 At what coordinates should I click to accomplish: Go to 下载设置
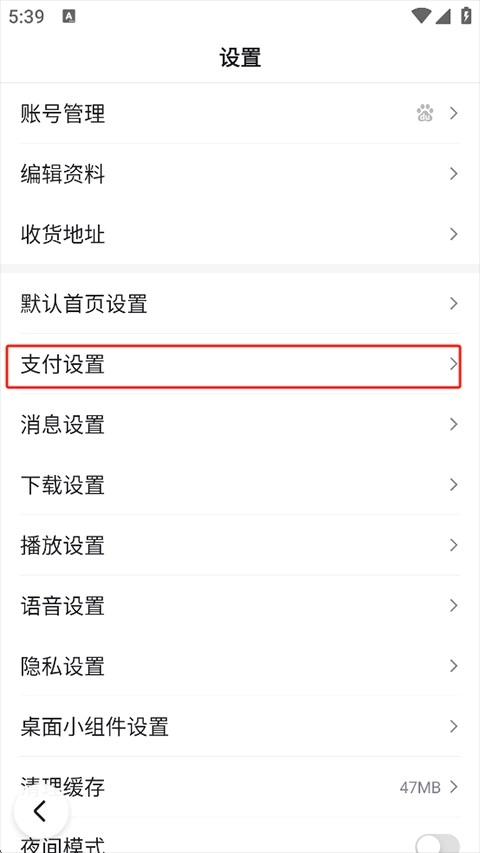tap(239, 485)
